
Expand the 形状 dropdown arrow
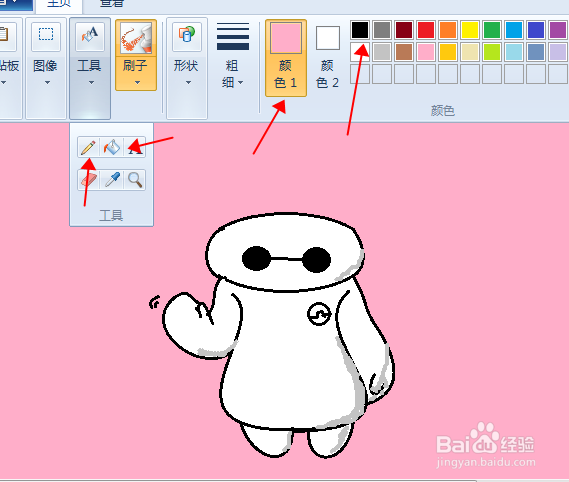click(188, 82)
